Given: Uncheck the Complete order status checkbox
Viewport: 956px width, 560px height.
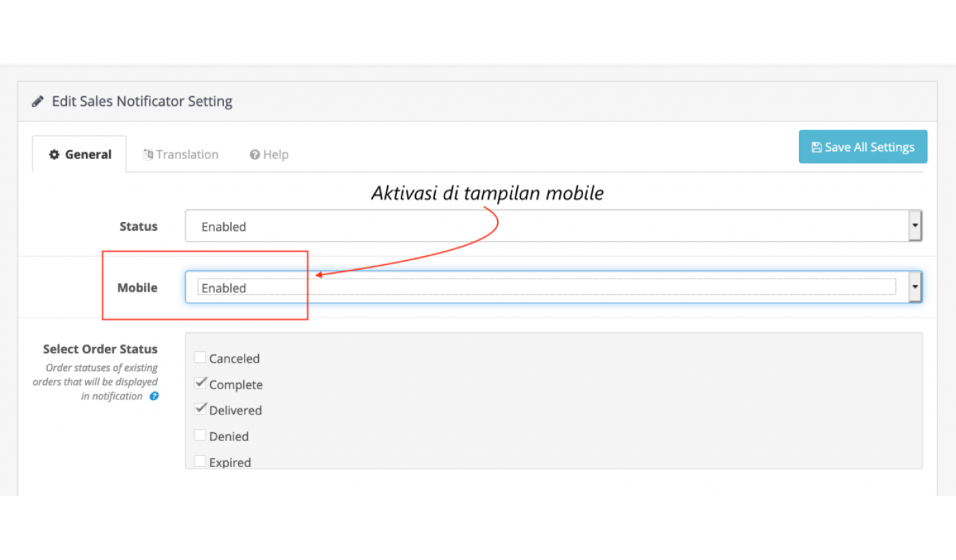Looking at the screenshot, I should point(200,382).
